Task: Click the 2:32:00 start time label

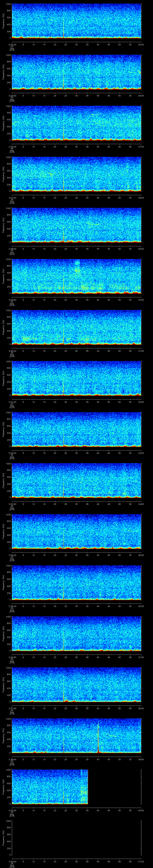Action: [12, 453]
